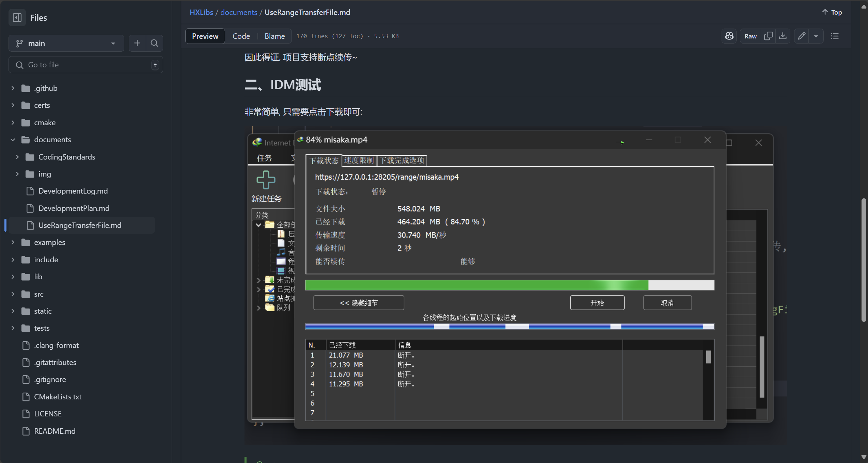This screenshot has width=868, height=463.
Task: Download raw file icon
Action: 783,36
